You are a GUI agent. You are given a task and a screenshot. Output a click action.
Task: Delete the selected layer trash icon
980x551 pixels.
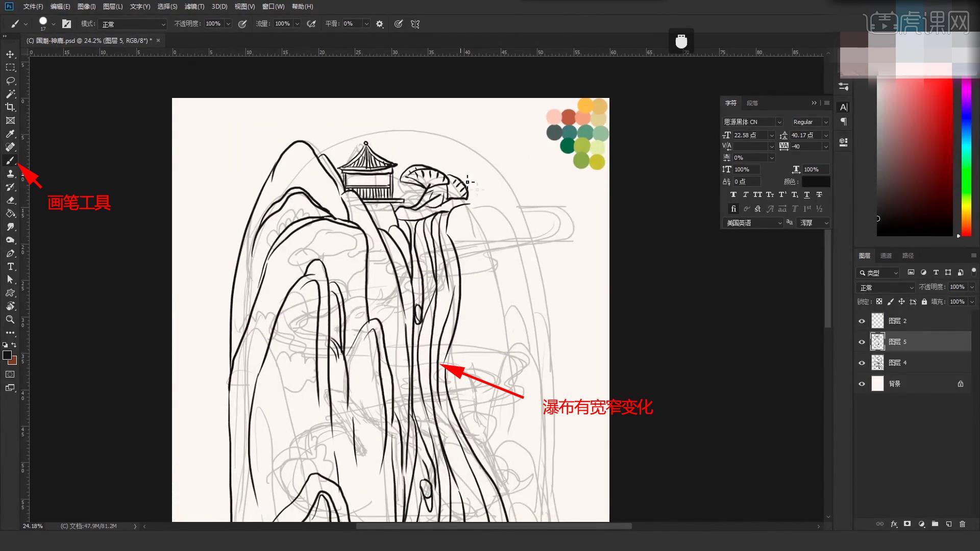tap(963, 524)
